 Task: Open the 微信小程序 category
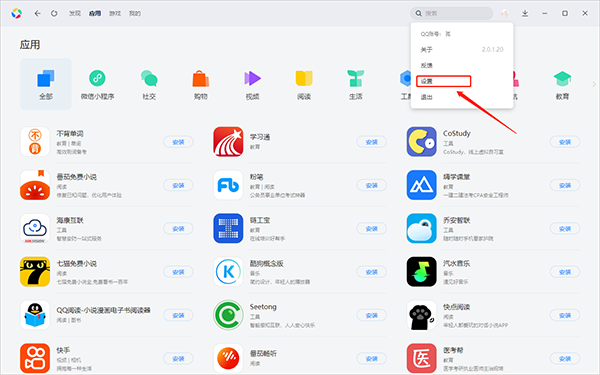coord(97,85)
